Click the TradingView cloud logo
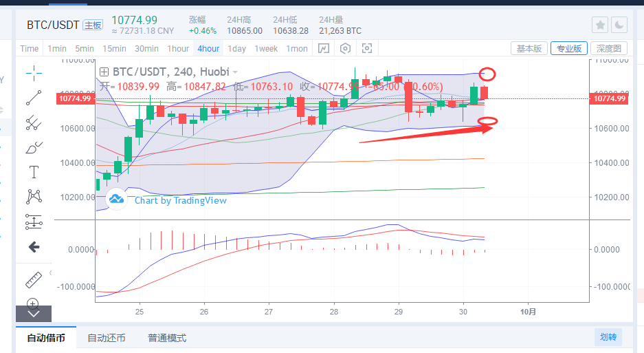Screen dimensions: 644x353 pos(116,199)
